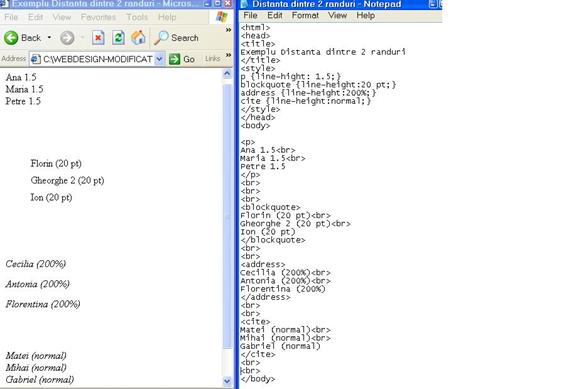576x389 pixels.
Task: Open the Notepad Edit menu
Action: pyautogui.click(x=275, y=15)
